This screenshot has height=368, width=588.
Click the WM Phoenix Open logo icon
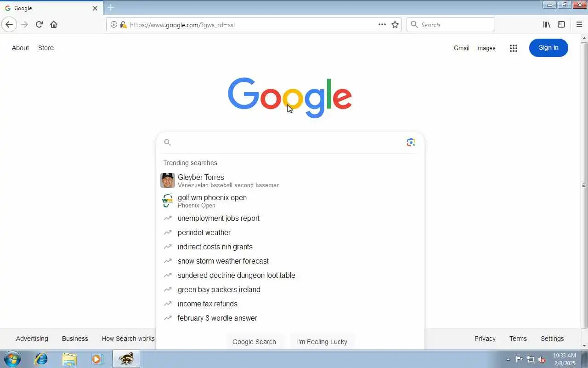pos(168,201)
